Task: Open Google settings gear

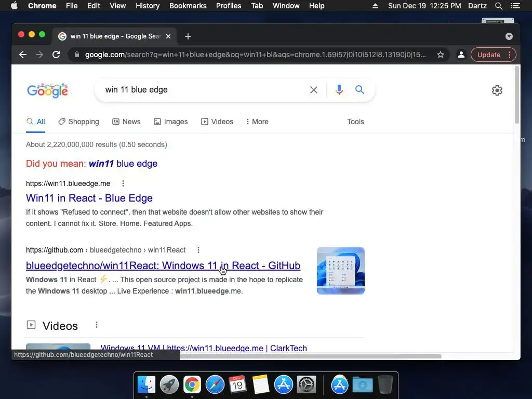Action: 497,90
